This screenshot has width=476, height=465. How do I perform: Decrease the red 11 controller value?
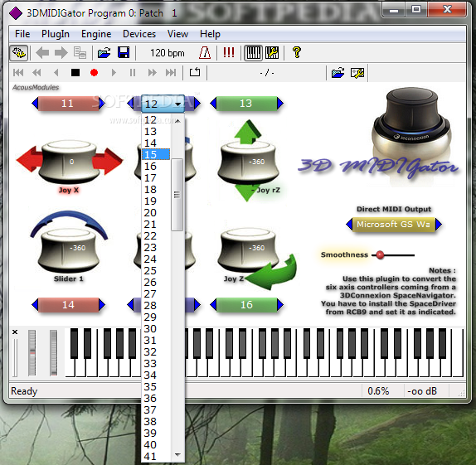coord(35,104)
